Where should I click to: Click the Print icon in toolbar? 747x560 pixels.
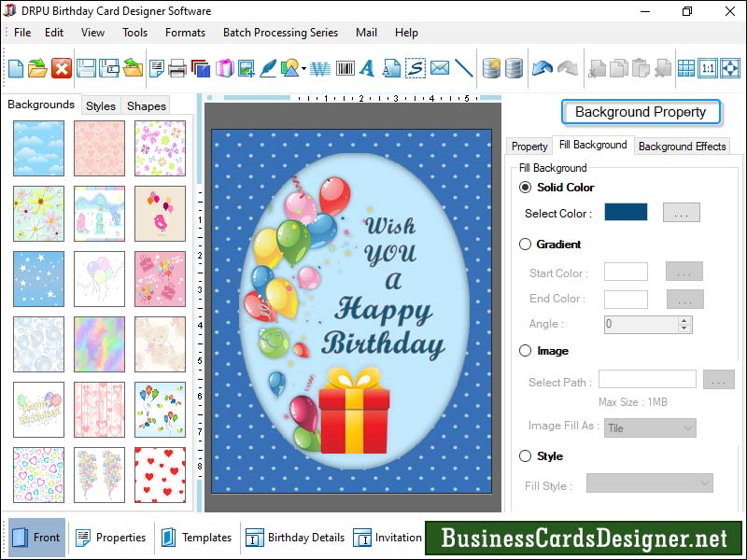[176, 68]
